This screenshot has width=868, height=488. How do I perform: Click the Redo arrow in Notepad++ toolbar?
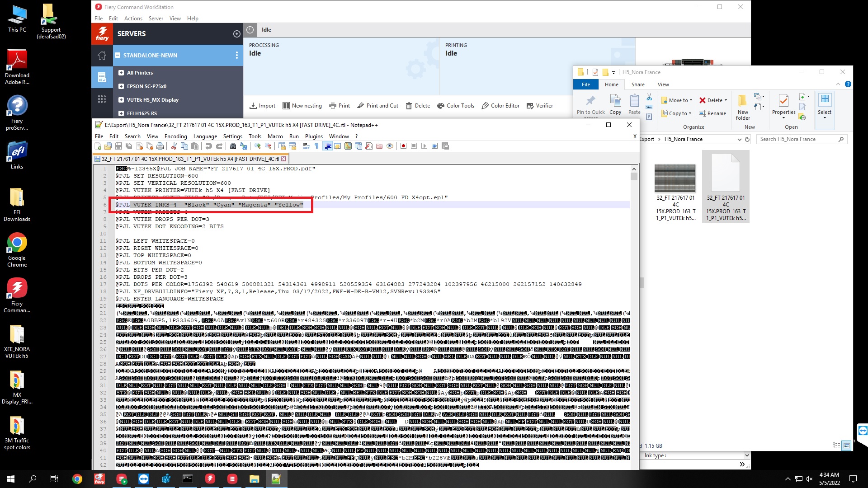[219, 146]
